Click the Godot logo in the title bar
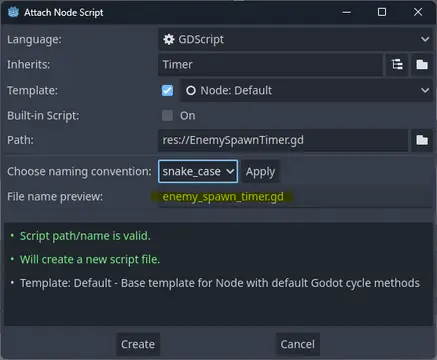The height and width of the screenshot is (360, 437). tap(13, 12)
